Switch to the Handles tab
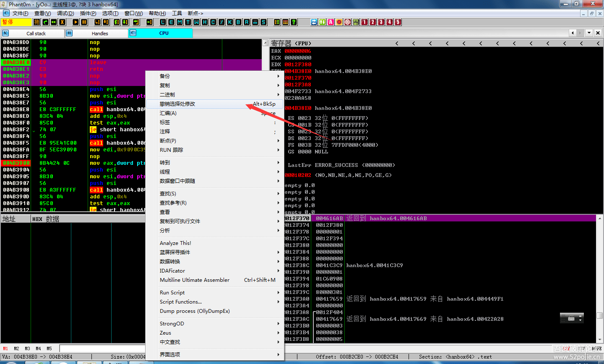The width and height of the screenshot is (604, 364). point(96,33)
